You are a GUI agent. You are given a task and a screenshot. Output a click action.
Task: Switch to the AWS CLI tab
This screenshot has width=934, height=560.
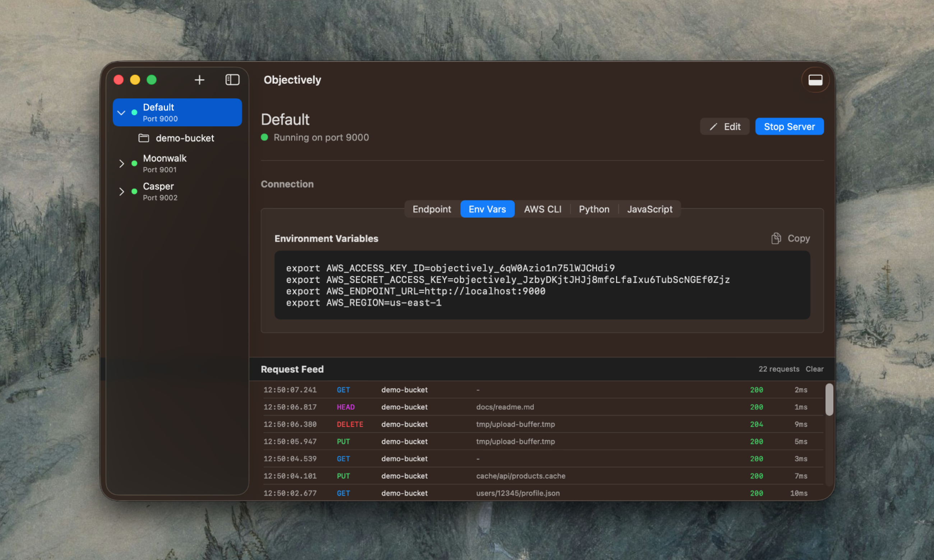(542, 209)
